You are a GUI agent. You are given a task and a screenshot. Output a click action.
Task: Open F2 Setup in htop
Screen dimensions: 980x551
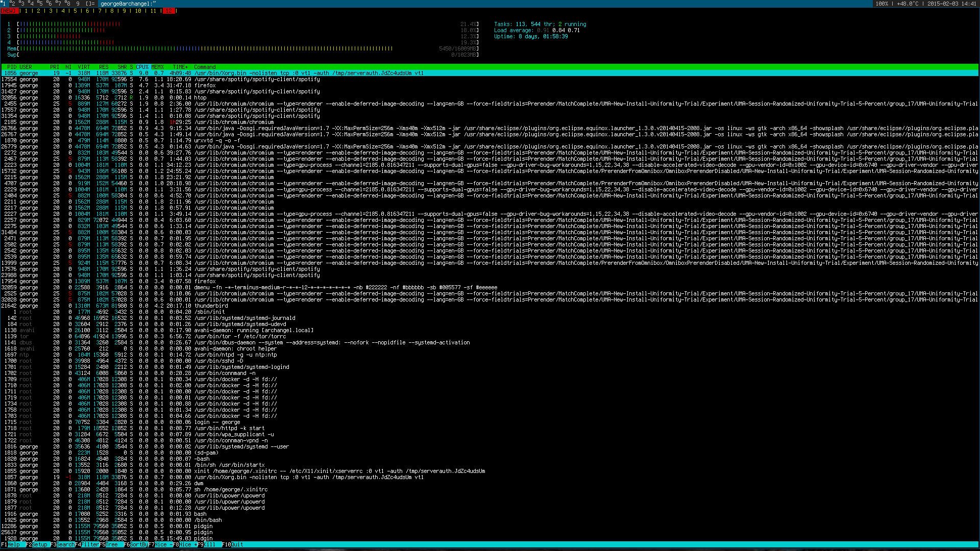coord(37,544)
